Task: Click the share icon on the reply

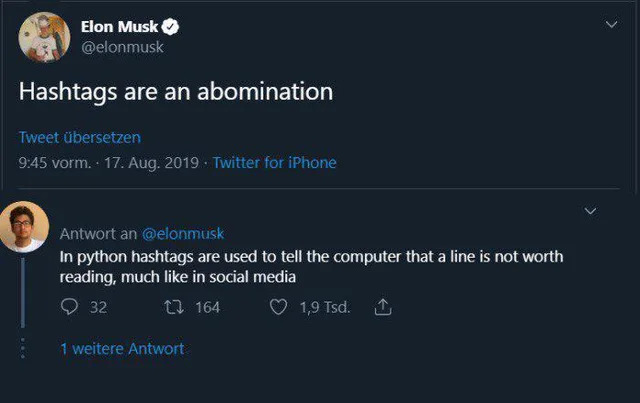Action: pos(381,308)
